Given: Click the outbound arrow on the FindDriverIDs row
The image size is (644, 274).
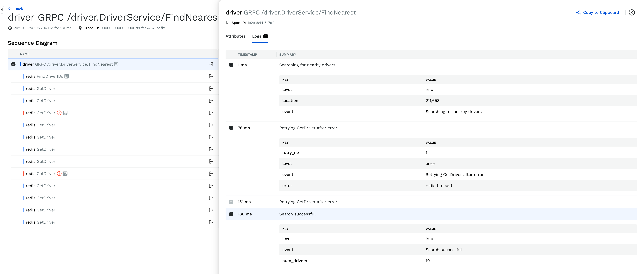Looking at the screenshot, I should tap(211, 76).
